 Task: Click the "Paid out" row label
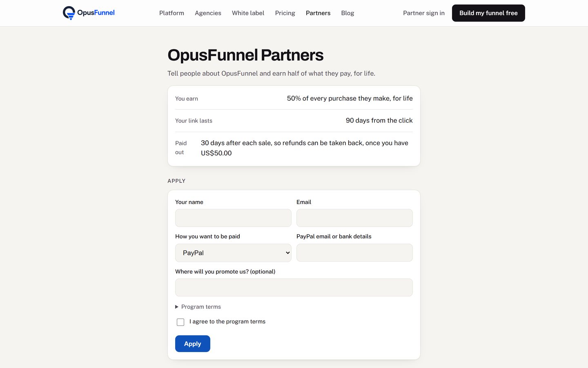pos(181,148)
